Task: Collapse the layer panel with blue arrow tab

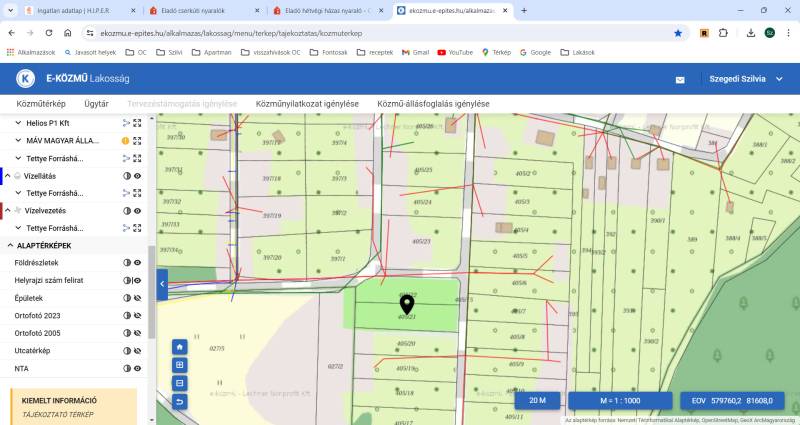Action: 162,284
